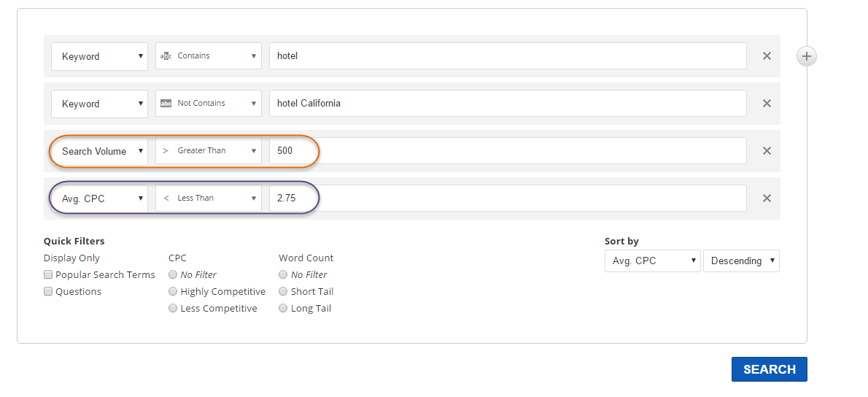Screen dimensions: 868x397
Task: Change Sort by Avg. CPC dropdown
Action: [652, 261]
